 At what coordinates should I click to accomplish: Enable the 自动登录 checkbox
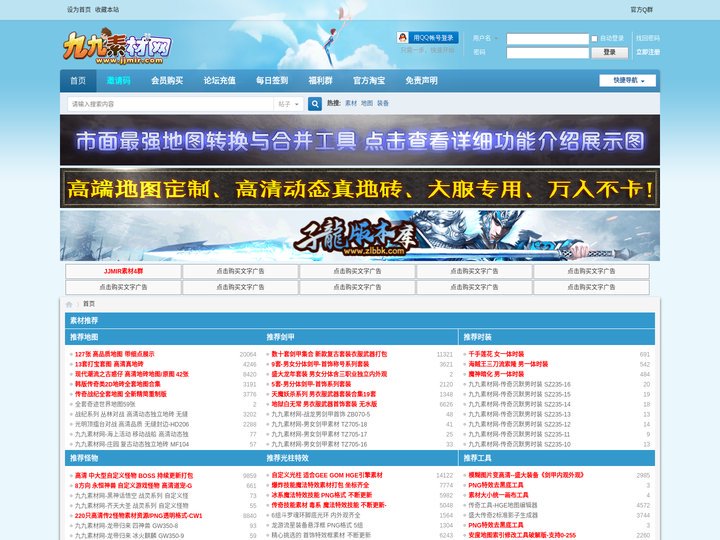pyautogui.click(x=594, y=39)
